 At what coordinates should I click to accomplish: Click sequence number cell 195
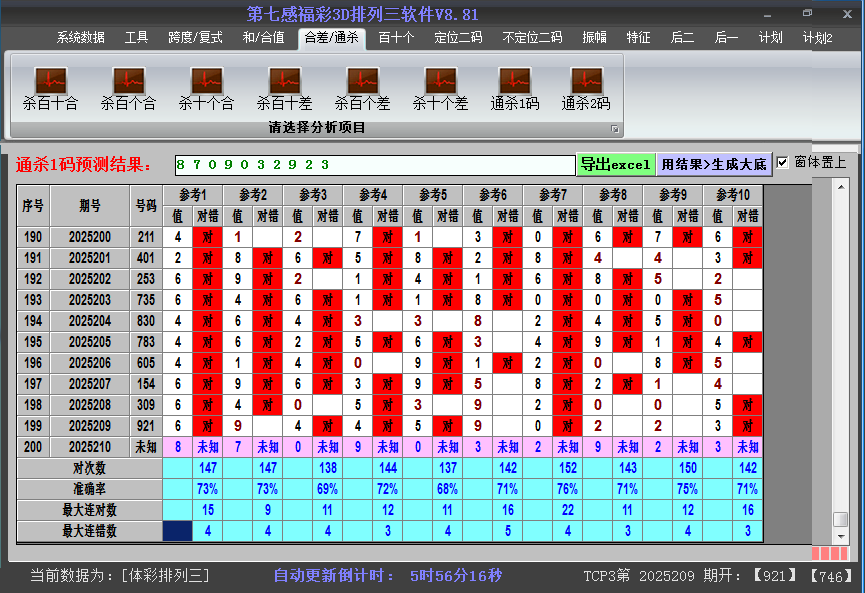click(33, 342)
